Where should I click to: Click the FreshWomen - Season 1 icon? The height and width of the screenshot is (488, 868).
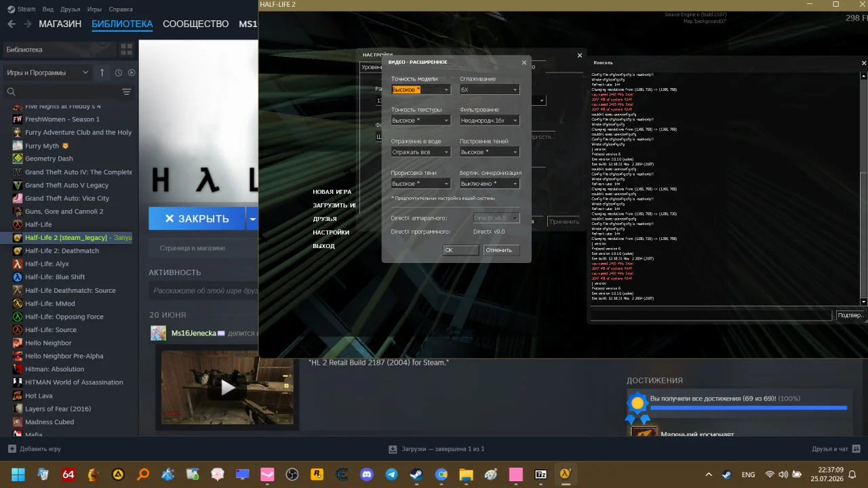tap(18, 119)
